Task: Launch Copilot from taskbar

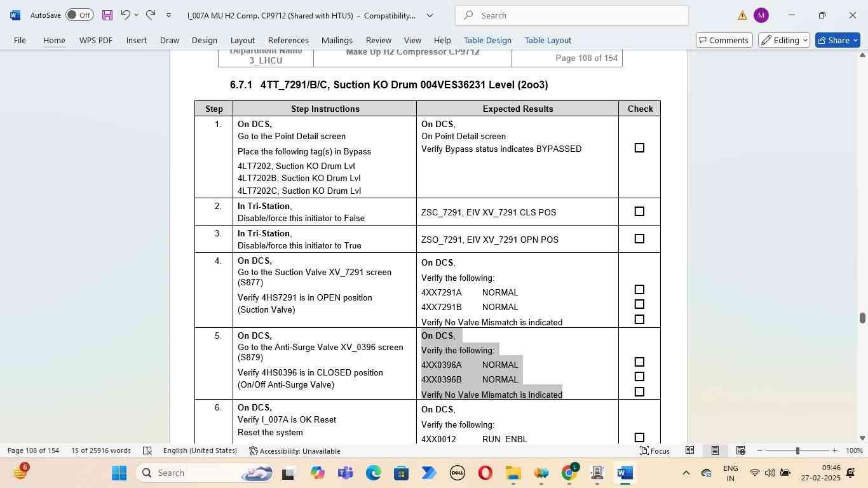Action: [x=317, y=473]
